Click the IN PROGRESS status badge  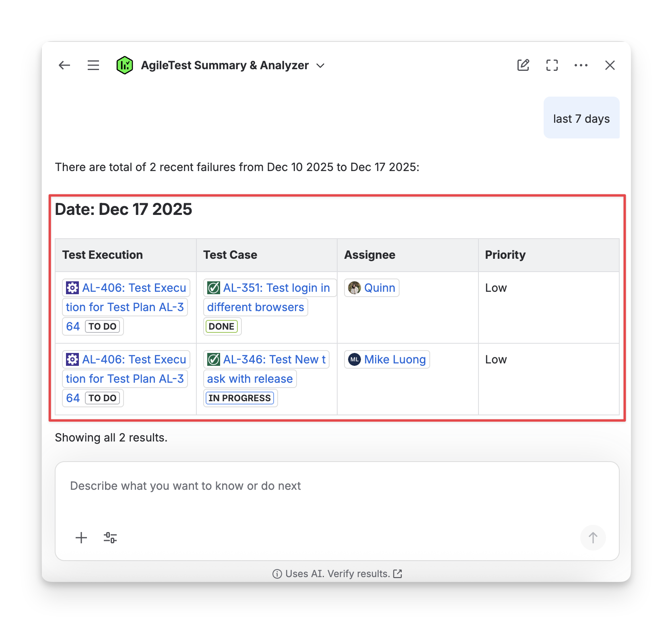click(x=240, y=398)
